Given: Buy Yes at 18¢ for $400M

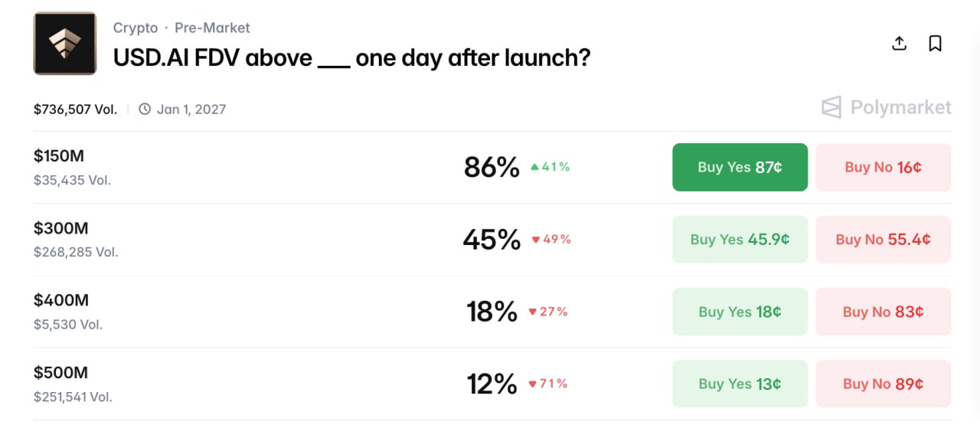Looking at the screenshot, I should [x=740, y=312].
